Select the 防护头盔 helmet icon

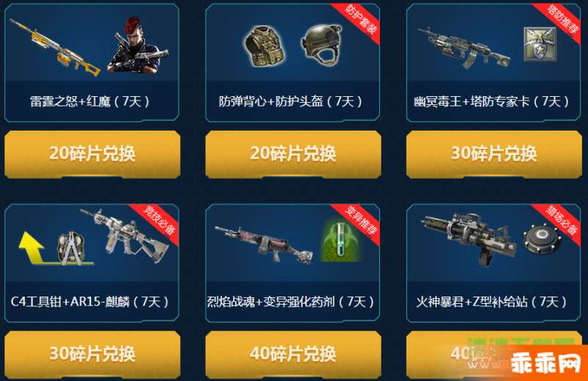pos(322,46)
